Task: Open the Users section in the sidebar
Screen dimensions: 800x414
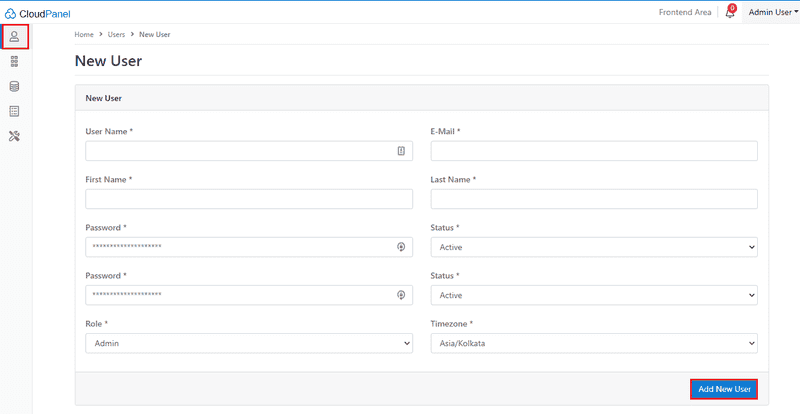Action: click(x=15, y=37)
